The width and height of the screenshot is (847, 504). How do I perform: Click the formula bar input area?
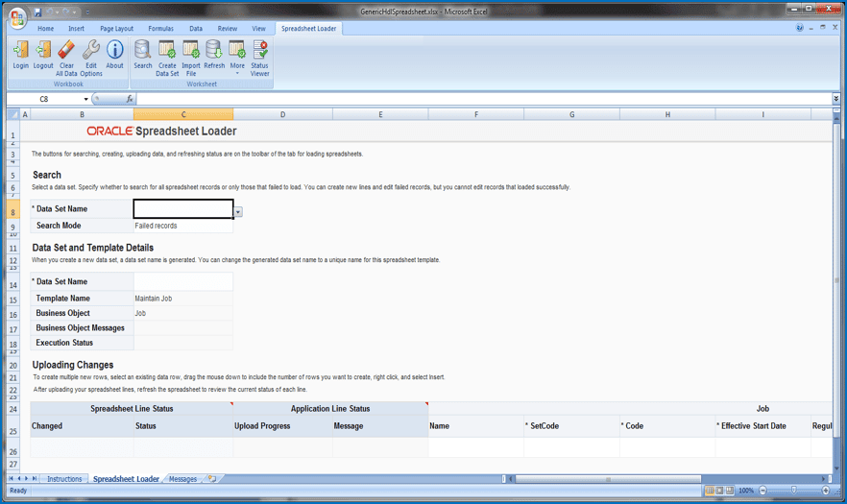point(484,99)
